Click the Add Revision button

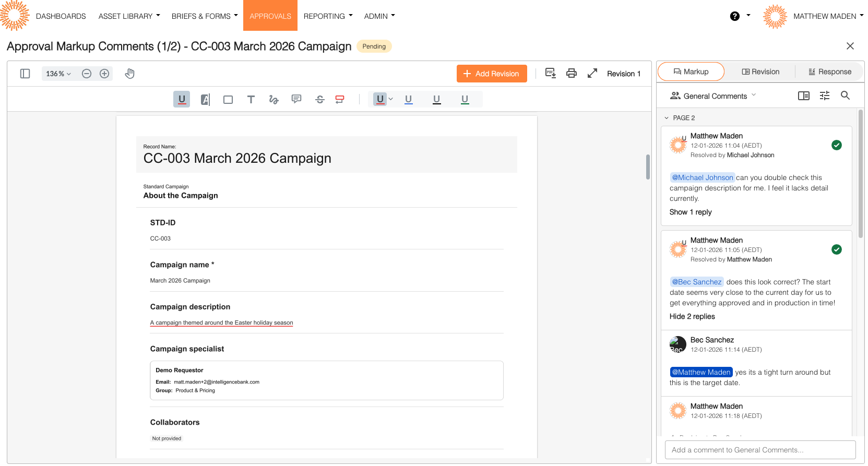point(492,74)
